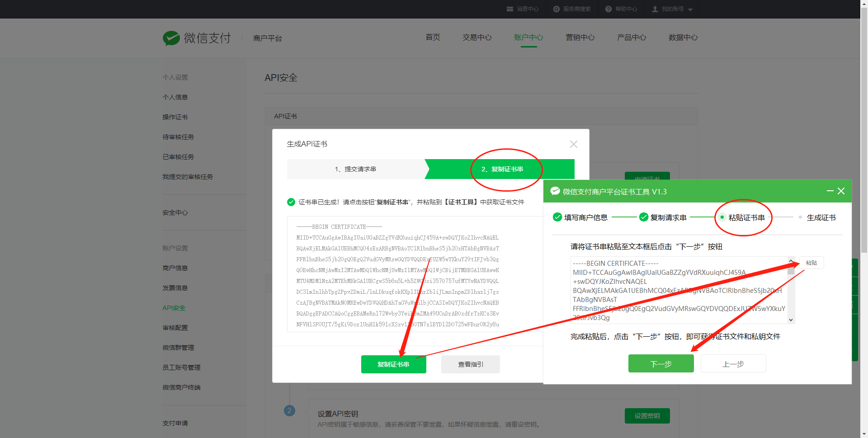Click the 复制请求串 step check icon
Image resolution: width=868 pixels, height=438 pixels.
(x=644, y=217)
